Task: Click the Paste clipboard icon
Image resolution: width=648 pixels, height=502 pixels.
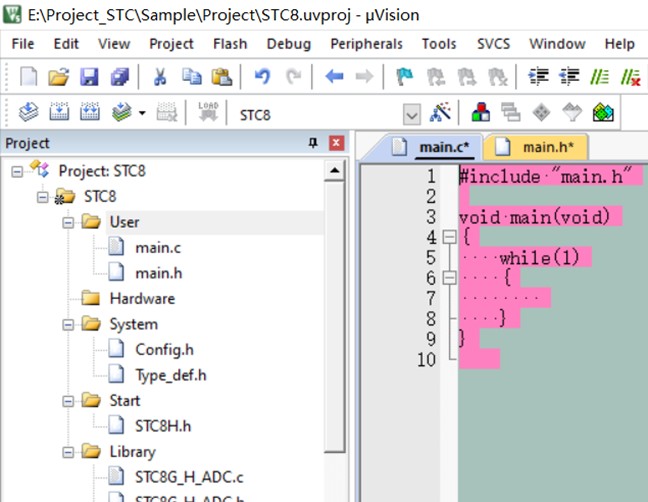Action: pyautogui.click(x=222, y=76)
